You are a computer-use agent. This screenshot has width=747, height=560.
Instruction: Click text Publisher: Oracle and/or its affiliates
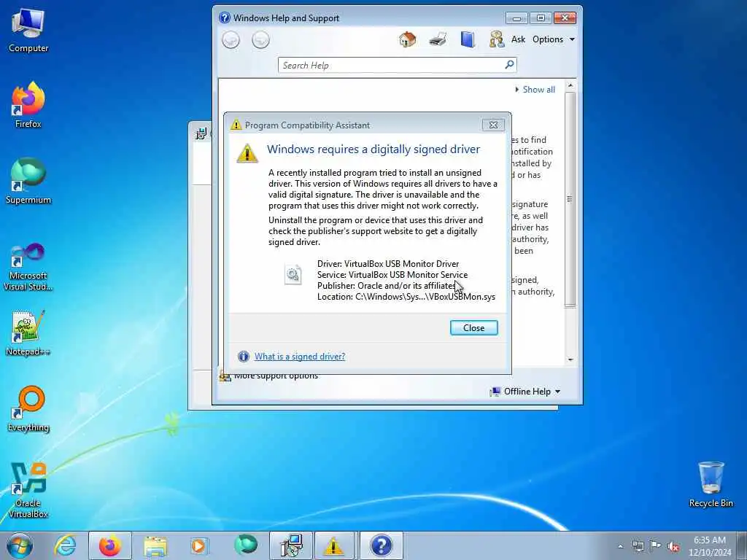[387, 286]
